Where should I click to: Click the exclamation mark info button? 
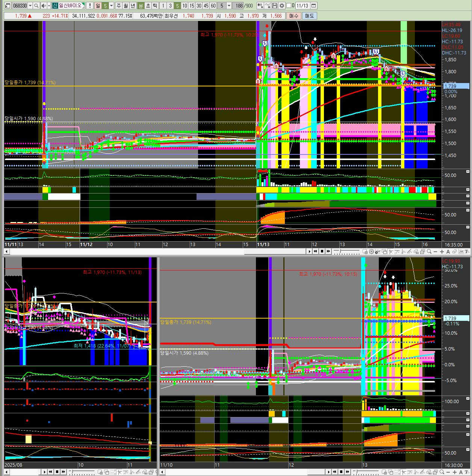(x=90, y=6)
